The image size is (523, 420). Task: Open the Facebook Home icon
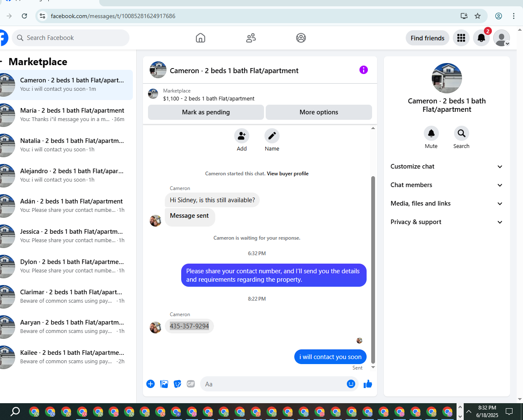point(201,38)
